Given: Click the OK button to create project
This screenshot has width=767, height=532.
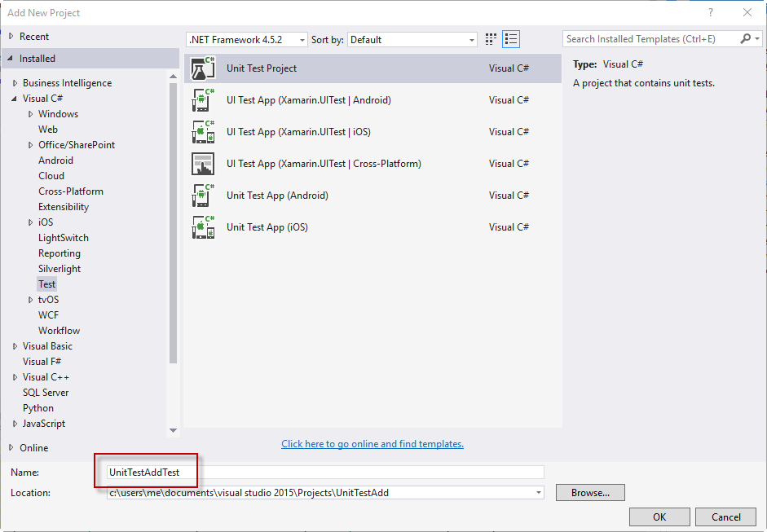Looking at the screenshot, I should (x=659, y=517).
